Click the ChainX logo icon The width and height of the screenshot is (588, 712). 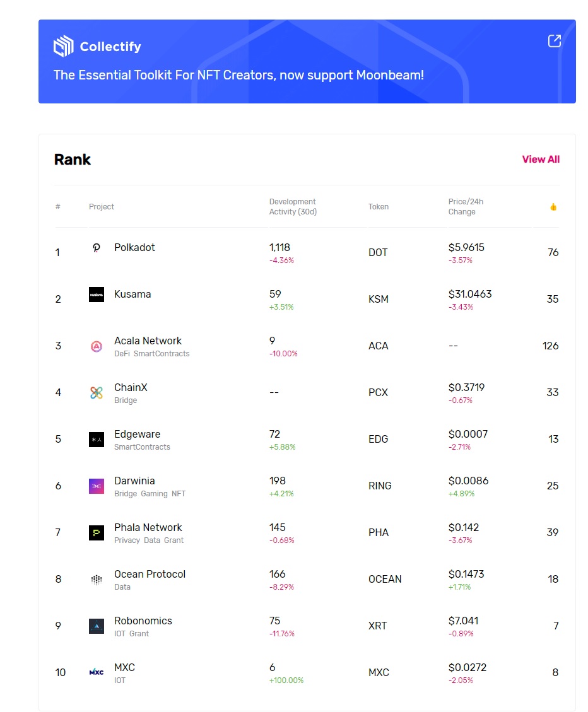pos(97,393)
